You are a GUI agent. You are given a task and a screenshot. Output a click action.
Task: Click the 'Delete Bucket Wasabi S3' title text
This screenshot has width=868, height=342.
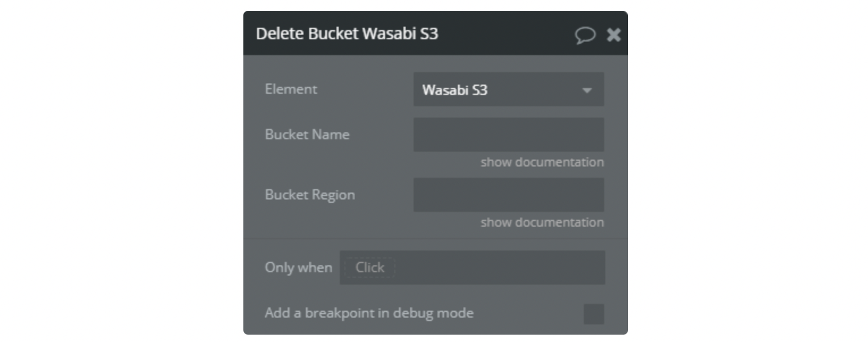(347, 34)
